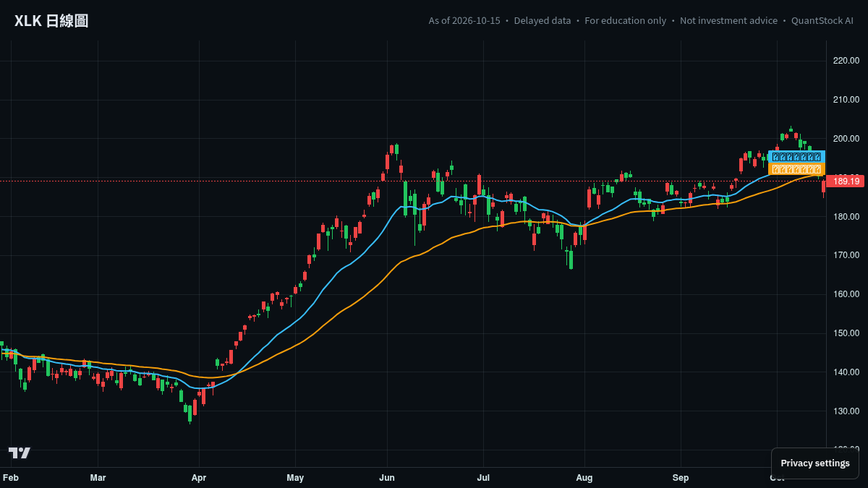Select the 170.00 price axis label

[x=846, y=255]
